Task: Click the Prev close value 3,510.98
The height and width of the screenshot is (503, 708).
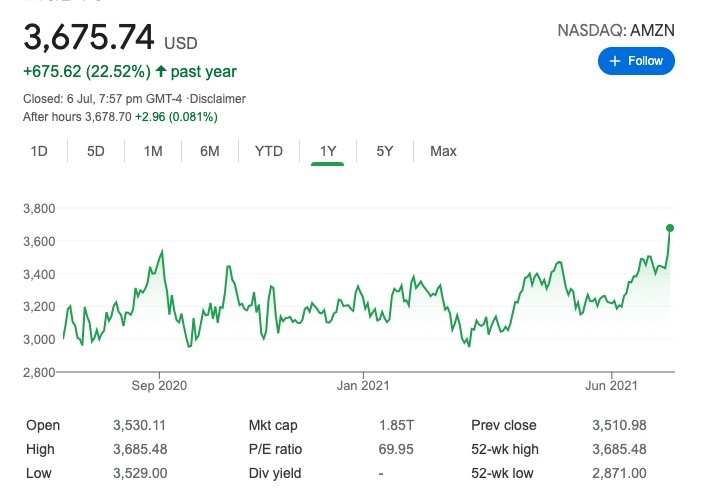Action: (619, 425)
